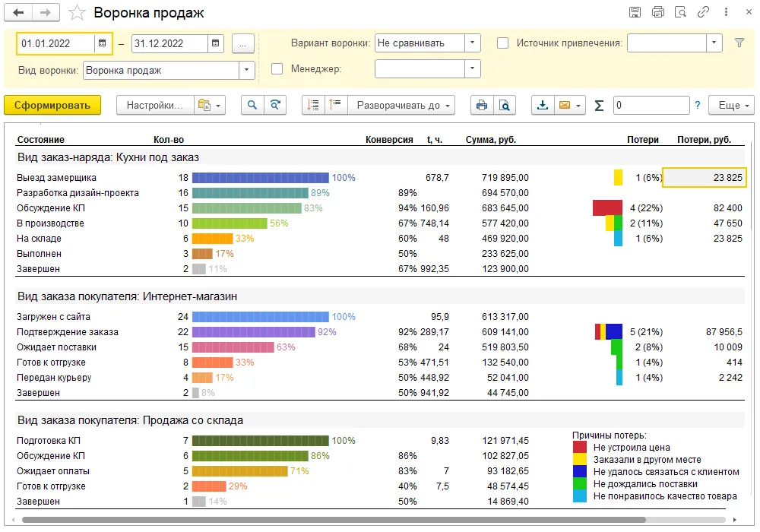The height and width of the screenshot is (532, 760).
Task: Click the back navigation arrow
Action: click(x=19, y=13)
